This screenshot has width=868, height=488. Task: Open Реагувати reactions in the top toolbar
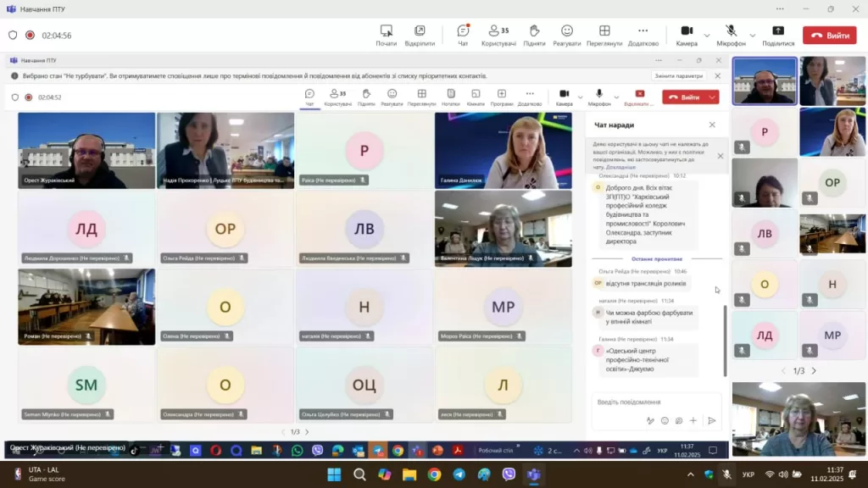[566, 35]
